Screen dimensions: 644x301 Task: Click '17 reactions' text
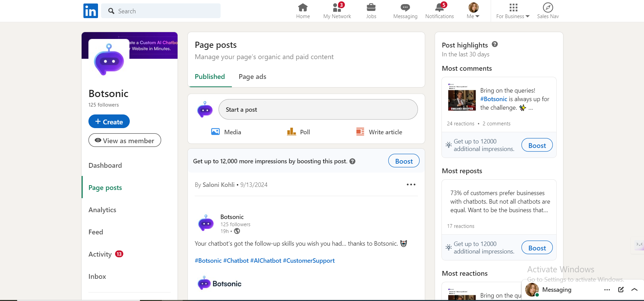click(x=461, y=226)
